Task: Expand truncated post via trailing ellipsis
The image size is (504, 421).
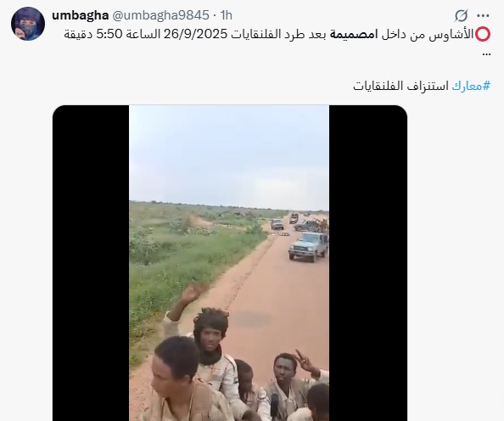Action: (487, 53)
